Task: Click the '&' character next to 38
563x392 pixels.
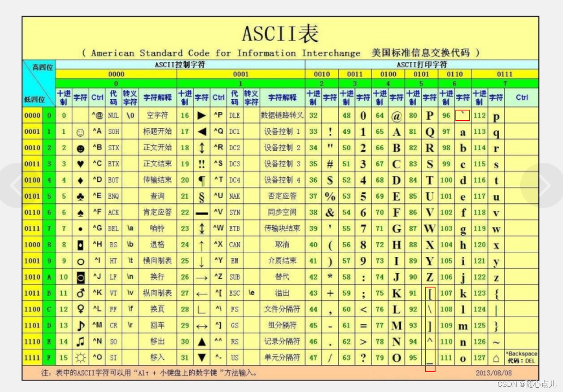Action: (330, 212)
